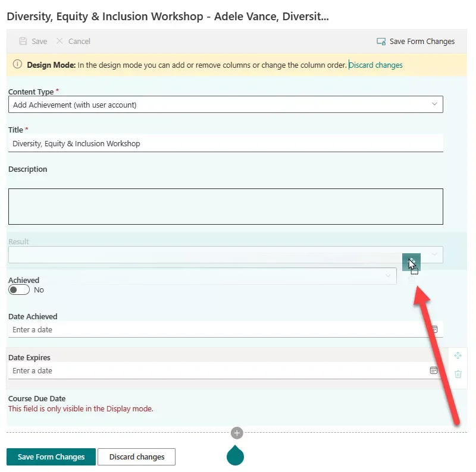Delete the Date Expires field via trash icon
The width and height of the screenshot is (476, 472).
pyautogui.click(x=458, y=374)
